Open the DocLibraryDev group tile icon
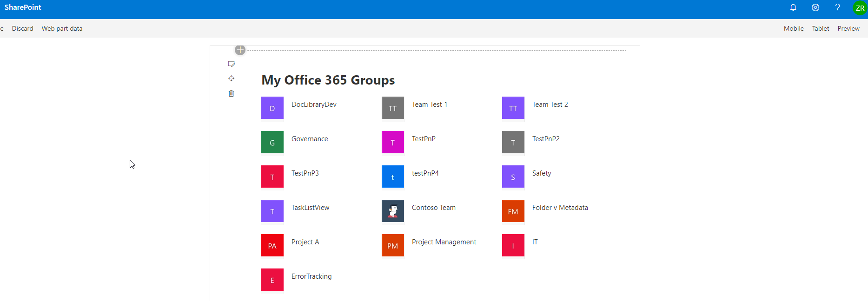Viewport: 868px width, 301px height. point(272,108)
